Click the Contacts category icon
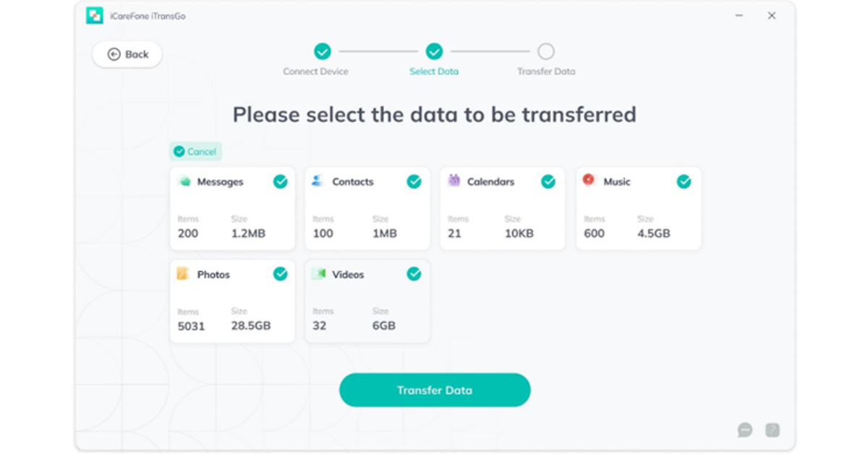Viewport: 868px width, 454px height. tap(318, 181)
